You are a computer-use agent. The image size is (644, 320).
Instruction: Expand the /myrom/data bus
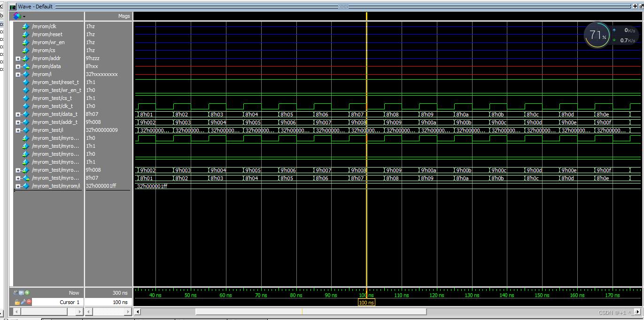click(x=18, y=67)
